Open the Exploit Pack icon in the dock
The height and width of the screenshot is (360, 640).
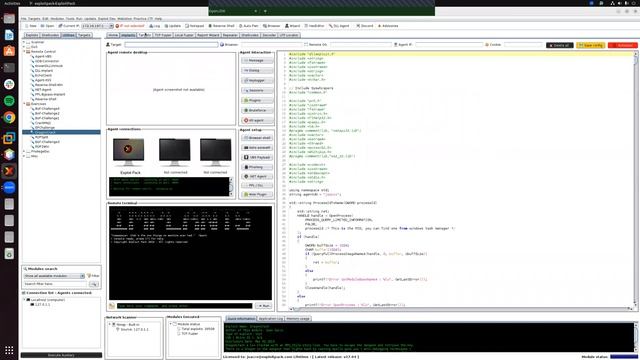click(x=9, y=171)
